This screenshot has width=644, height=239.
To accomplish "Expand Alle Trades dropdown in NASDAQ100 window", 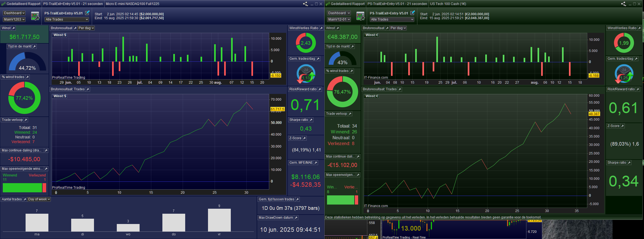I will 67,19.
